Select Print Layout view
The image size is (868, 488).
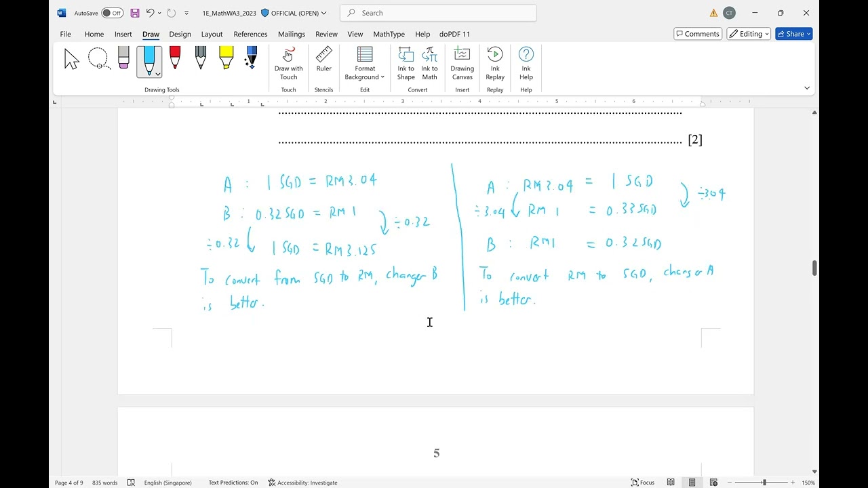(x=692, y=483)
